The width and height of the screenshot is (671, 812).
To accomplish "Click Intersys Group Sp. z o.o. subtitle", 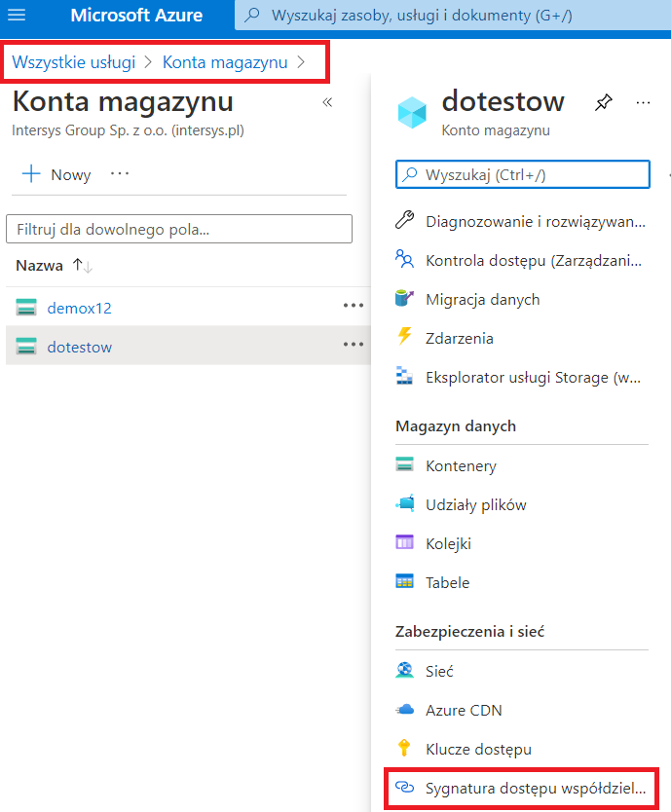I will point(128,130).
